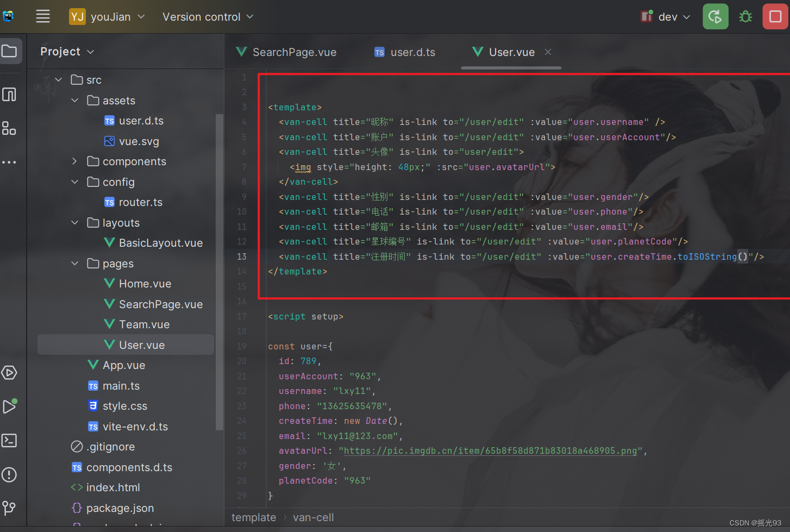Open the Run tool window
This screenshot has width=790, height=532.
pos(9,406)
